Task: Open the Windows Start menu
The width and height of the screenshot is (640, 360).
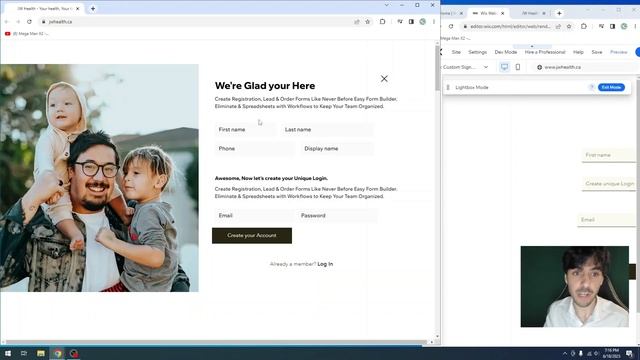Action: point(7,353)
